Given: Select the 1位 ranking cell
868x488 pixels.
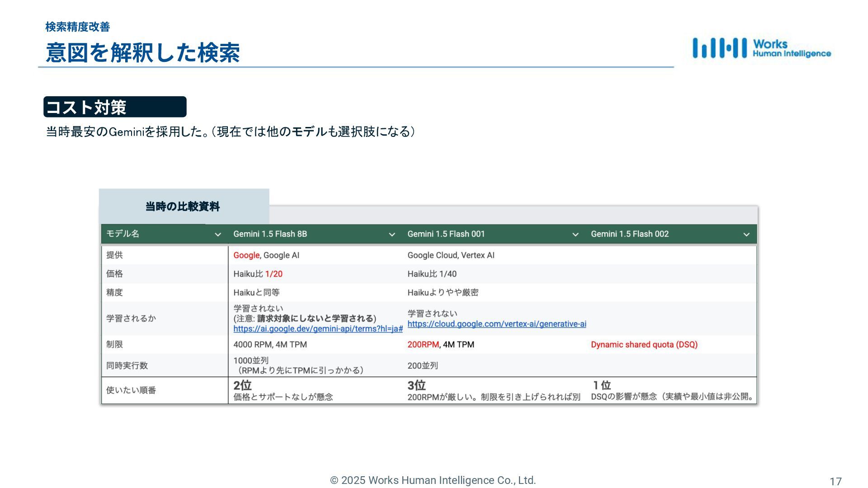Looking at the screenshot, I should point(602,385).
